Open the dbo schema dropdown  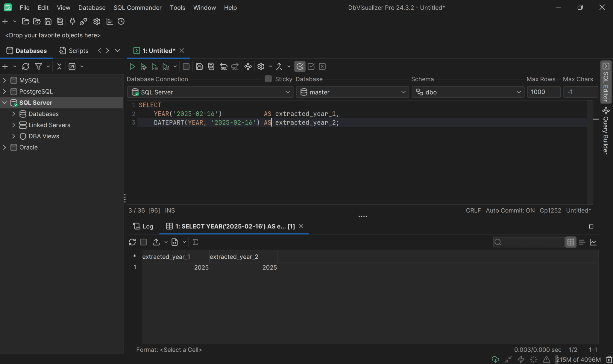click(x=518, y=92)
